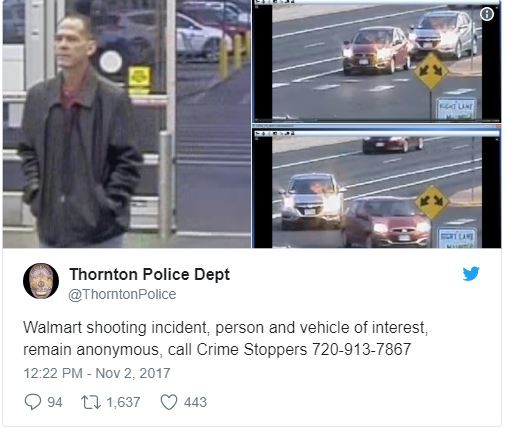Click the reply speech bubble icon
Viewport: 505px width, 429px height.
tap(33, 402)
